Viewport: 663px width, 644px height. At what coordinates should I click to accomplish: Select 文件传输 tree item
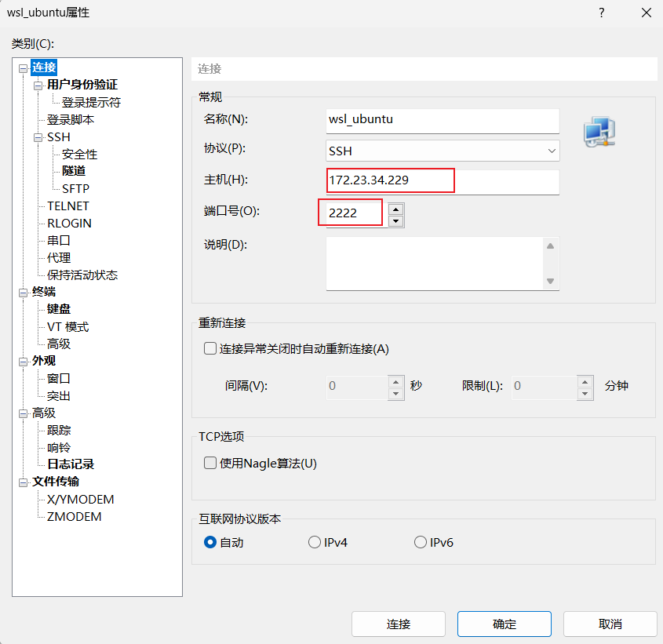pyautogui.click(x=56, y=482)
